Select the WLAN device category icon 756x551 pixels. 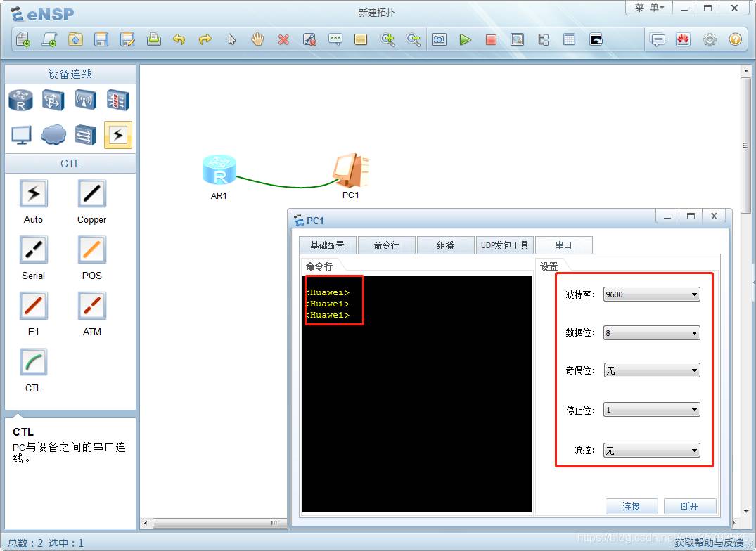pos(85,101)
